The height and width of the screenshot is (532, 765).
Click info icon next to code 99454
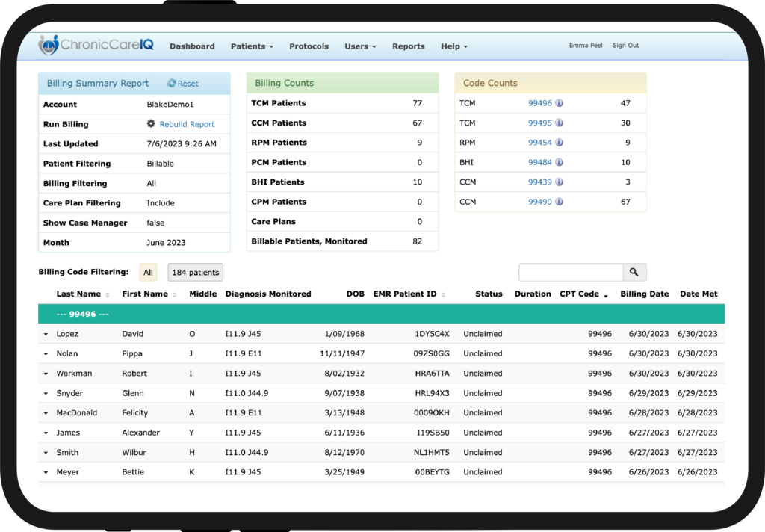click(x=560, y=143)
